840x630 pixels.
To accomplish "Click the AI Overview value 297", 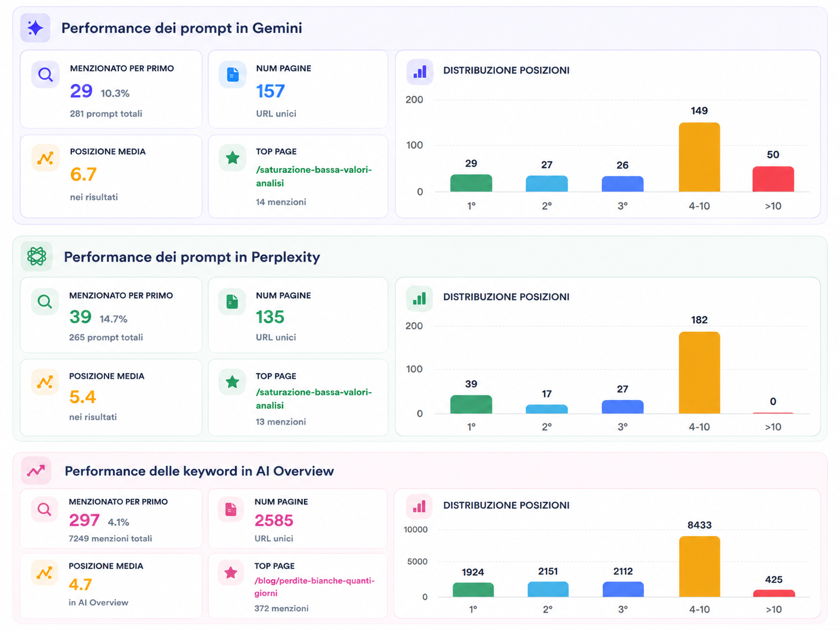I will pos(84,520).
